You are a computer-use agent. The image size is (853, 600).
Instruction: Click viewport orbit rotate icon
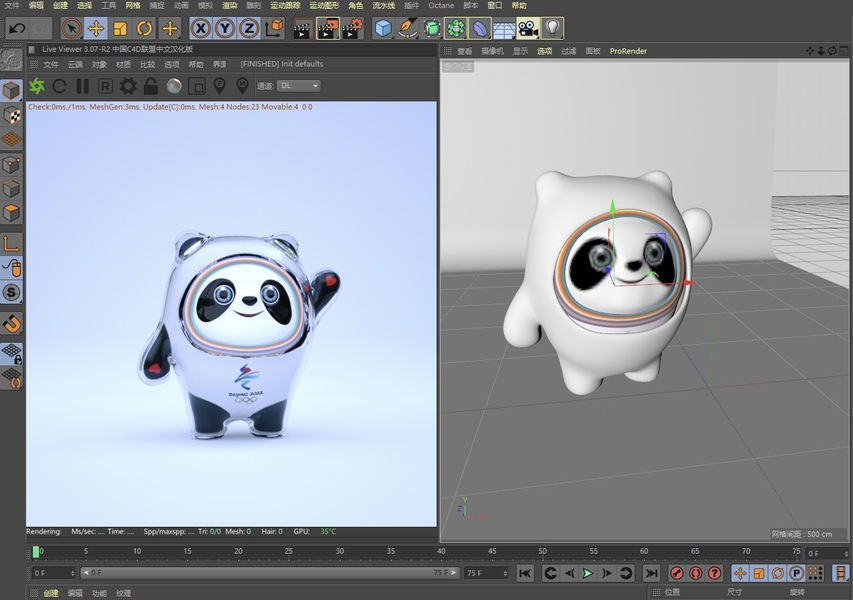(832, 51)
